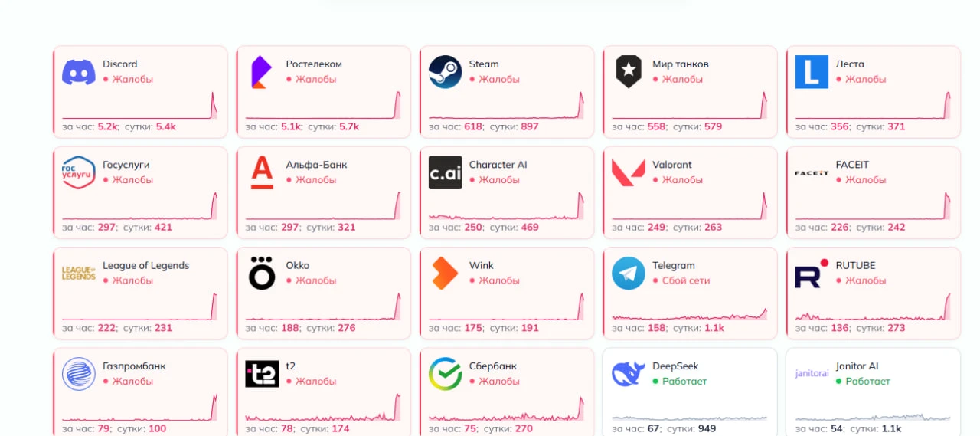980x436 pixels.
Task: Click the Rostelecom logo icon
Action: 262,72
